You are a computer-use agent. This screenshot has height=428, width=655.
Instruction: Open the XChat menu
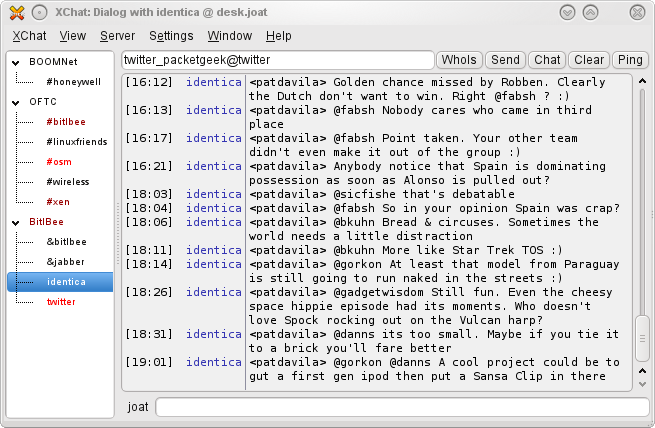tap(29, 36)
